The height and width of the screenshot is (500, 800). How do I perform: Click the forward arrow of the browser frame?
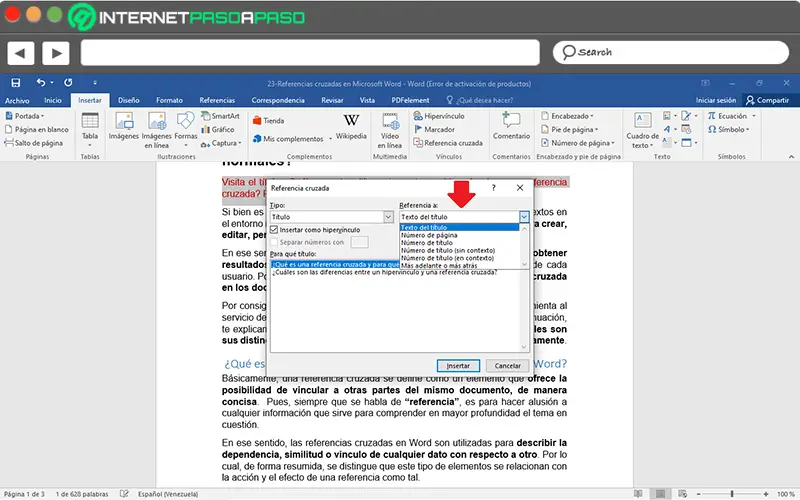point(56,53)
